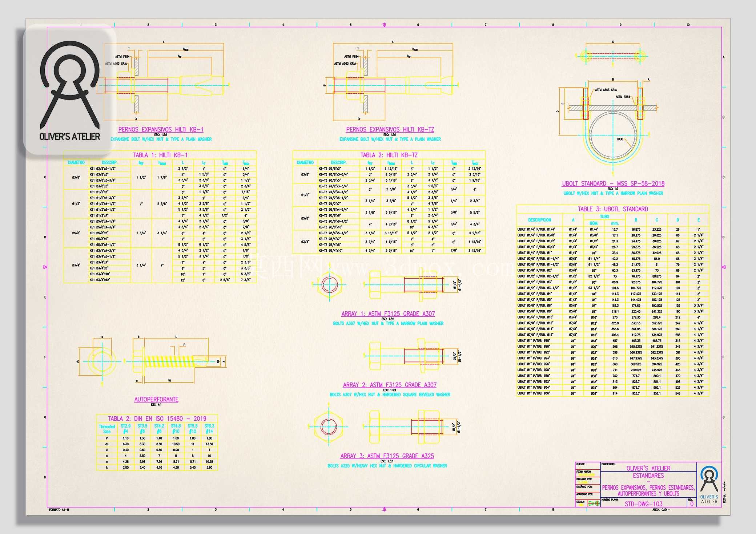The height and width of the screenshot is (534, 756).
Task: Select the TABLA 2: DIN EN ISO 15480 heading
Action: coord(157,418)
